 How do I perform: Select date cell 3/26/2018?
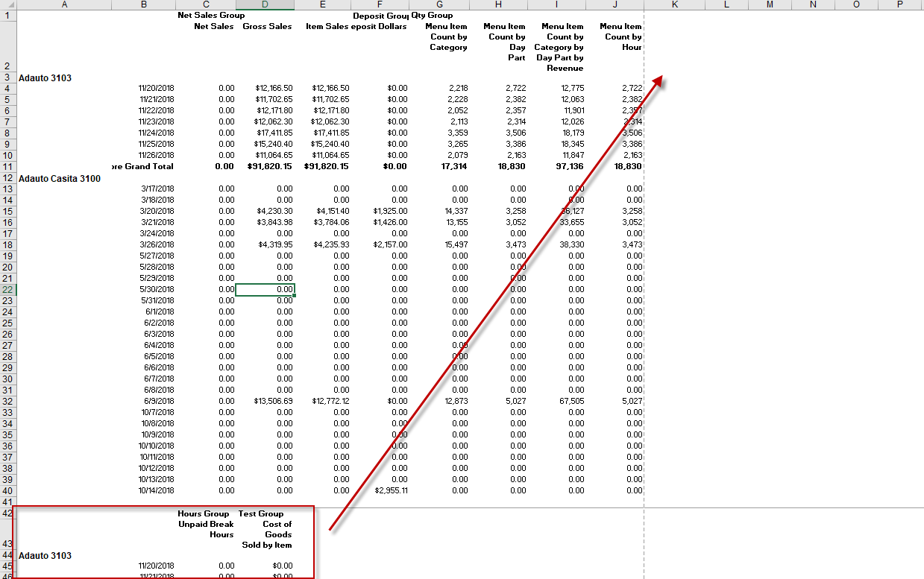tap(157, 244)
